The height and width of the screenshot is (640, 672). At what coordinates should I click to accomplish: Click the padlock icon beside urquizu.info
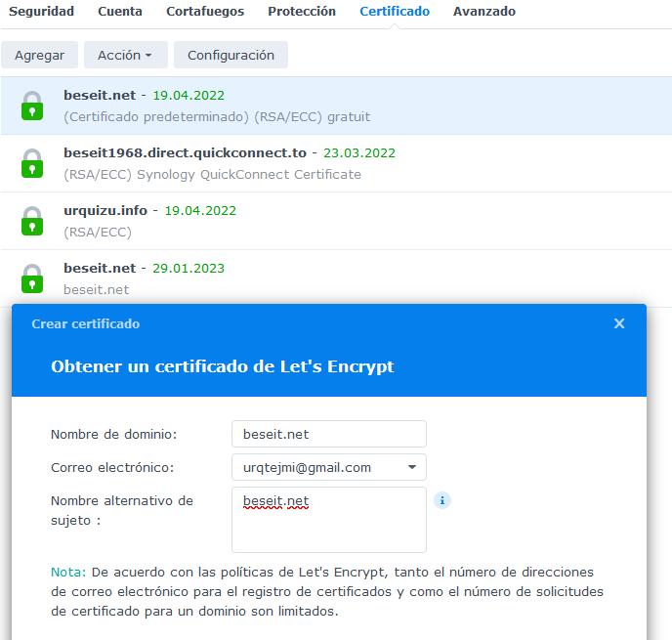(32, 221)
